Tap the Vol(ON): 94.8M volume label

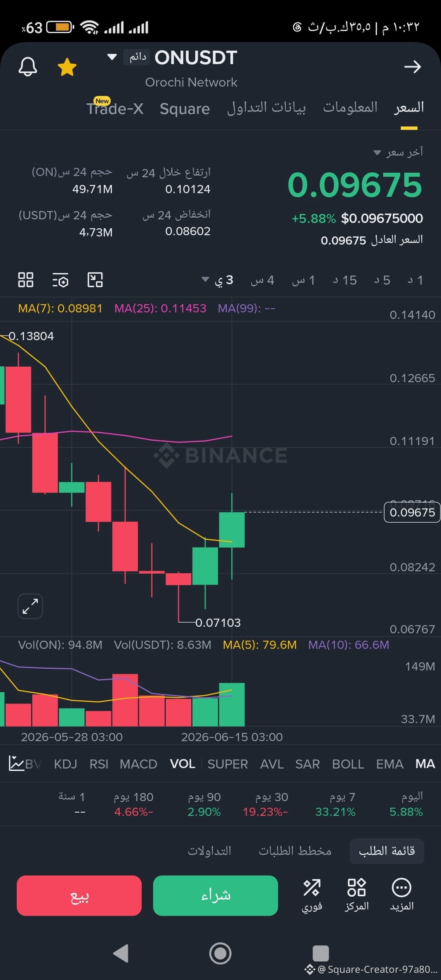(x=60, y=645)
